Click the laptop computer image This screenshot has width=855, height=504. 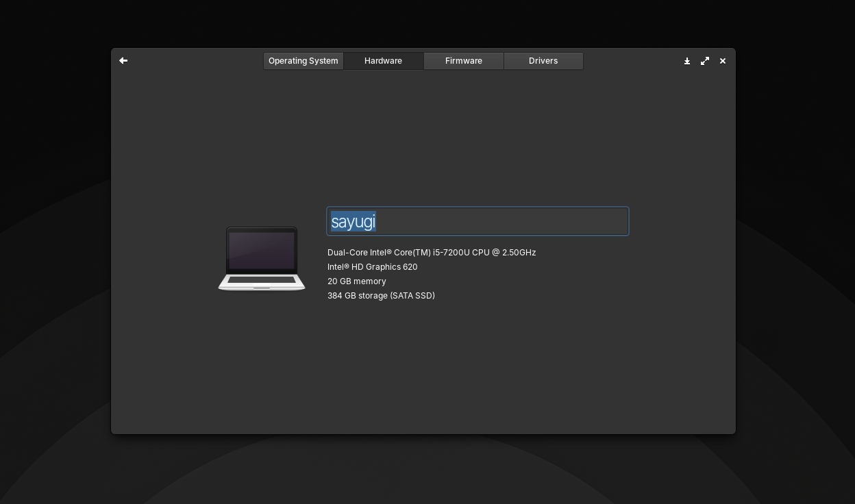[x=262, y=258]
